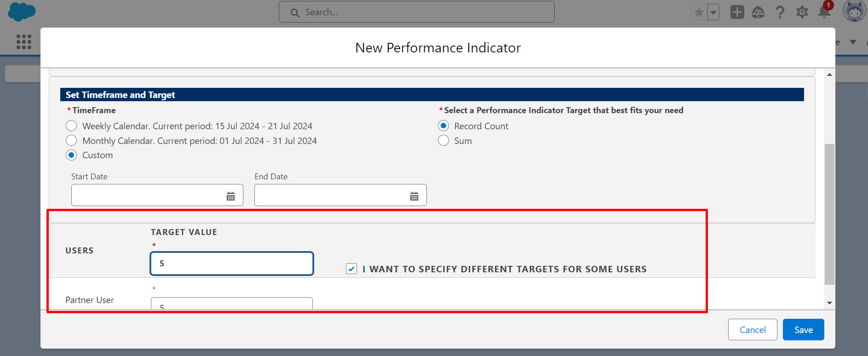The height and width of the screenshot is (356, 868).
Task: Click the Save button
Action: (x=803, y=330)
